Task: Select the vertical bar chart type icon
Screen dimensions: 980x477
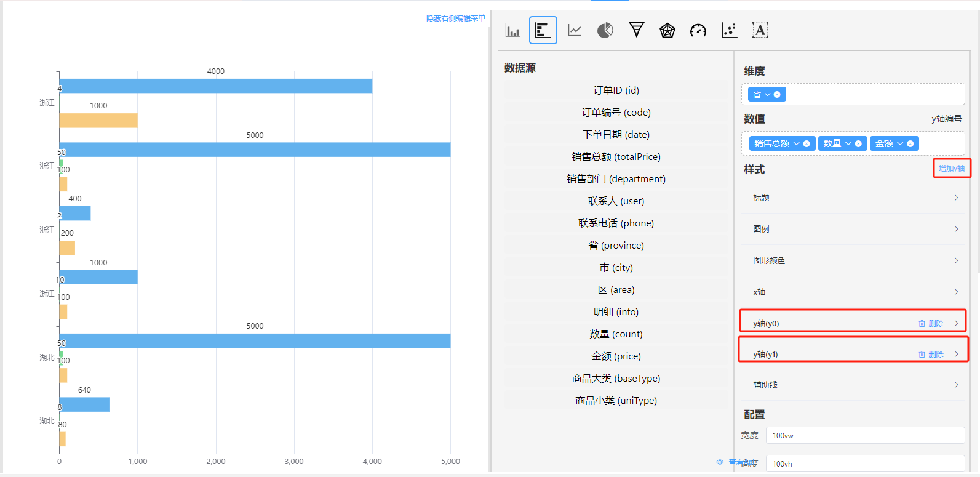Action: (x=512, y=30)
